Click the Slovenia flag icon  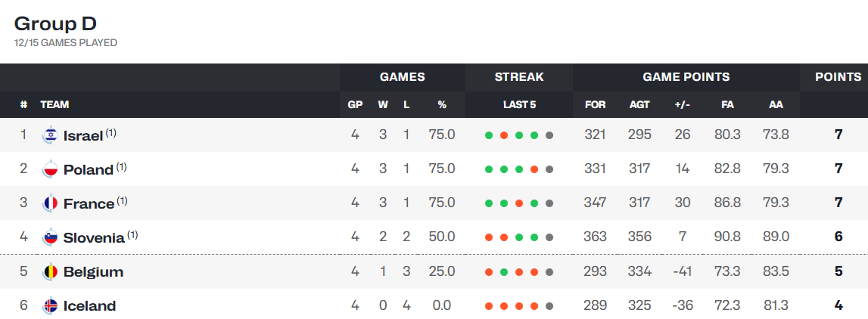click(51, 237)
